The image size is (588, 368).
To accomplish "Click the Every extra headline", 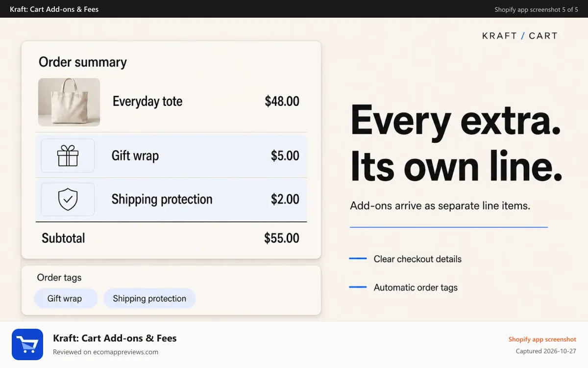I will (456, 121).
